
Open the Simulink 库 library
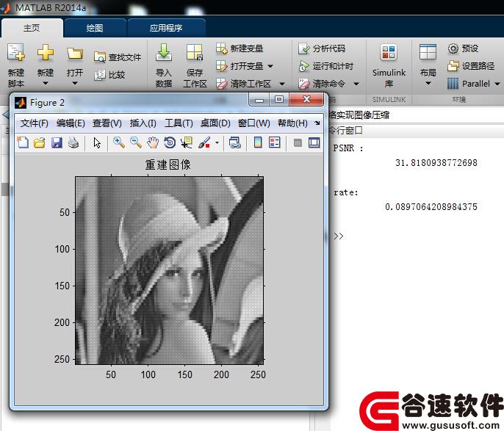[389, 66]
